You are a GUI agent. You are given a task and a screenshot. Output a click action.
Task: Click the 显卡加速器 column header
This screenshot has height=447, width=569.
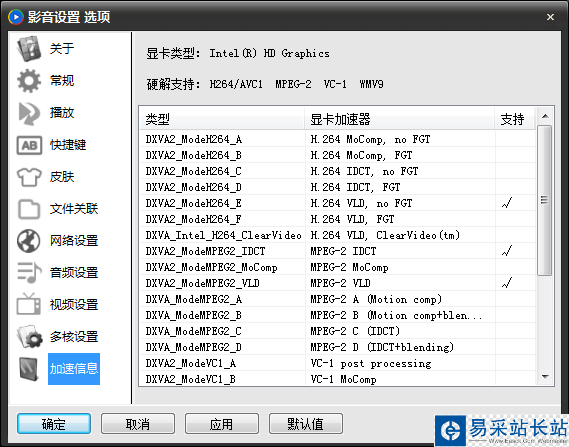point(400,119)
